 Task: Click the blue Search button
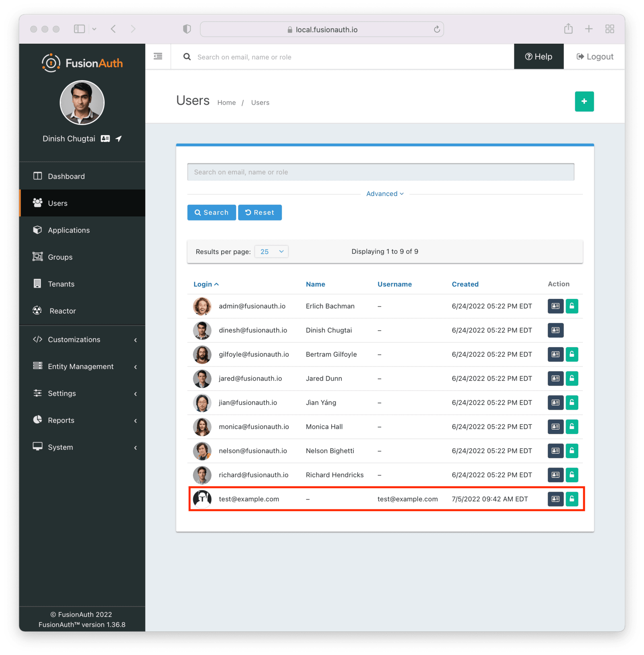click(211, 212)
